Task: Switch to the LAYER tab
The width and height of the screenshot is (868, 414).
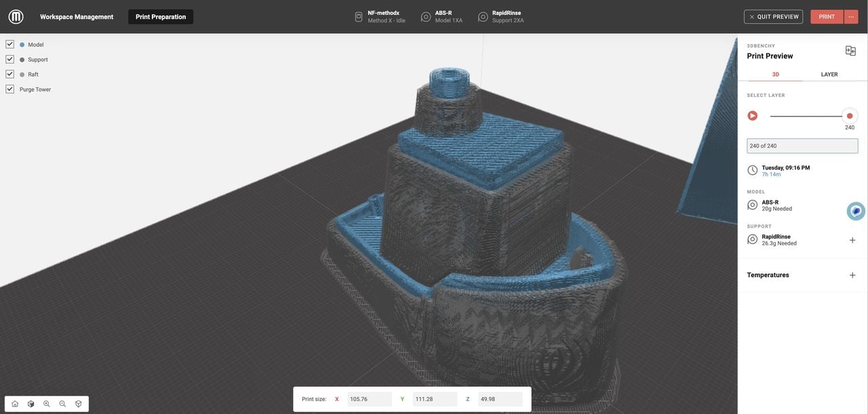Action: pos(829,75)
